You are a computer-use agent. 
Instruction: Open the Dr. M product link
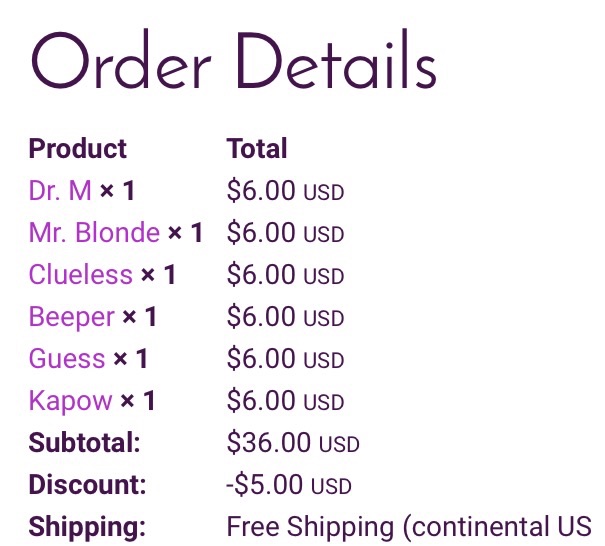pos(60,191)
